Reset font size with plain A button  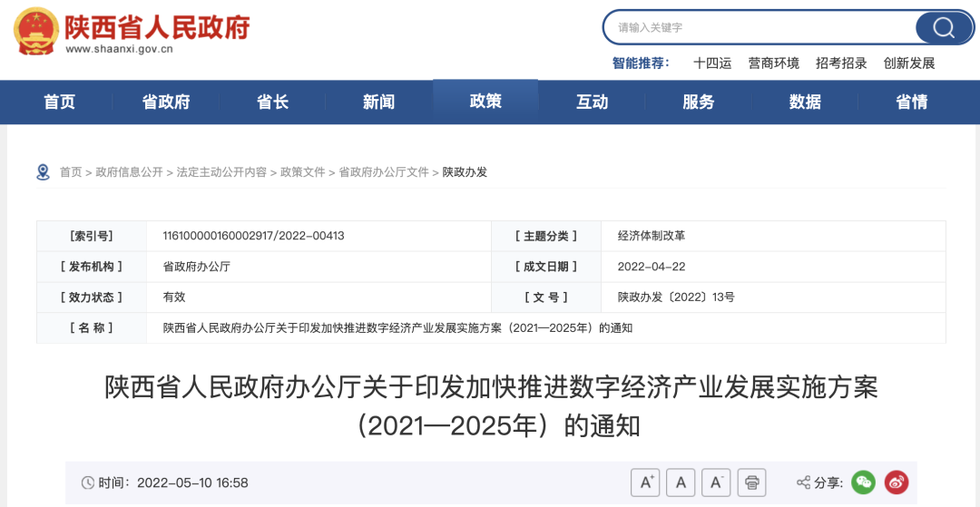pyautogui.click(x=681, y=482)
